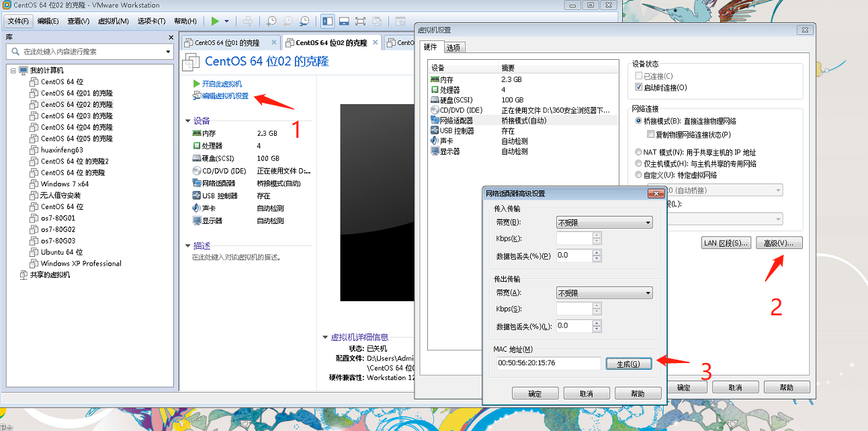The image size is (868, 431).
Task: Switch to the 选项 tab in settings
Action: coord(453,48)
